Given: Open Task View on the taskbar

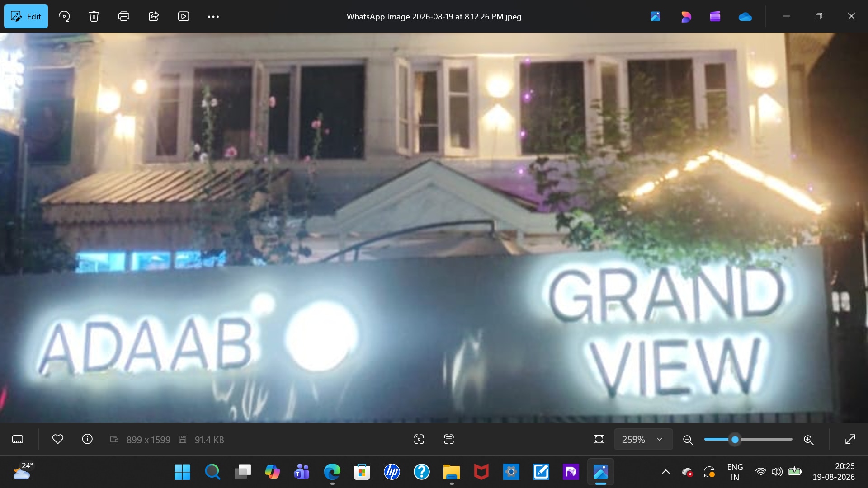Looking at the screenshot, I should pyautogui.click(x=242, y=472).
